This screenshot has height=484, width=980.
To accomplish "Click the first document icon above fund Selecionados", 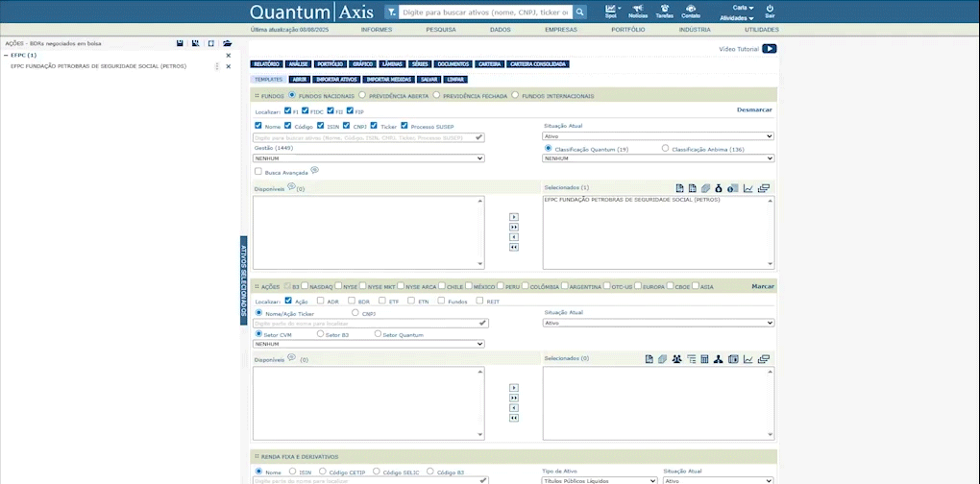I will (679, 188).
